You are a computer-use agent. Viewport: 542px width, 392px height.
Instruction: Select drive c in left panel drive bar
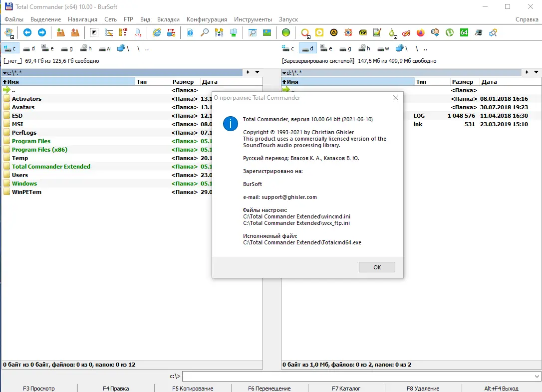[x=10, y=48]
